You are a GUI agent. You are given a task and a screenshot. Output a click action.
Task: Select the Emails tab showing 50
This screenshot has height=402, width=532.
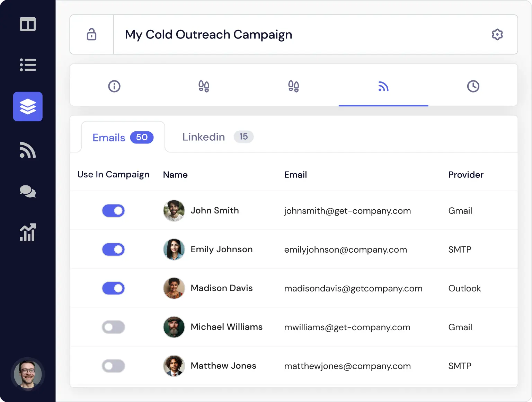click(x=122, y=137)
